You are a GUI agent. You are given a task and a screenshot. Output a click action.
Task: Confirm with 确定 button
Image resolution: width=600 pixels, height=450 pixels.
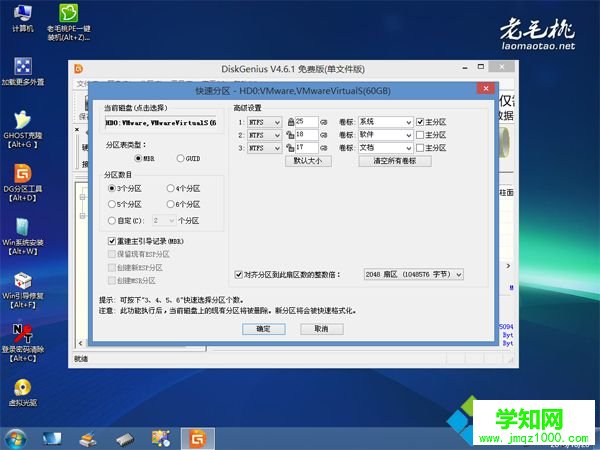point(264,329)
